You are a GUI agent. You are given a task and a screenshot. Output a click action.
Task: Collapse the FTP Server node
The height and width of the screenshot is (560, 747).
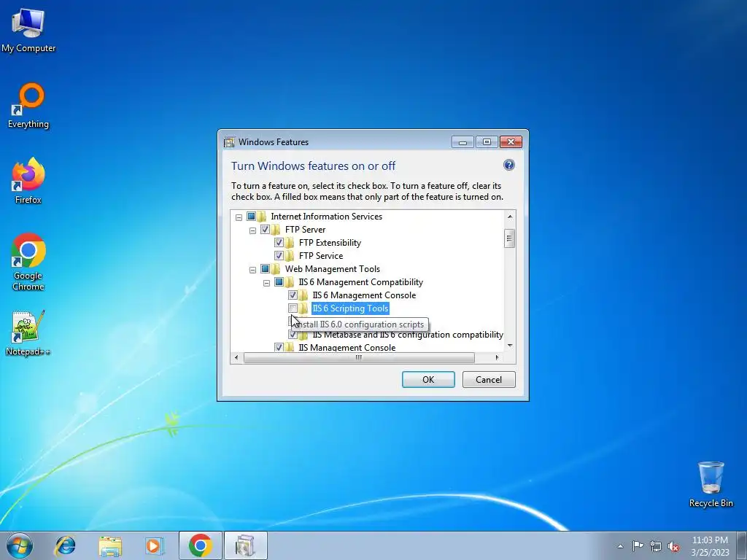click(x=252, y=230)
